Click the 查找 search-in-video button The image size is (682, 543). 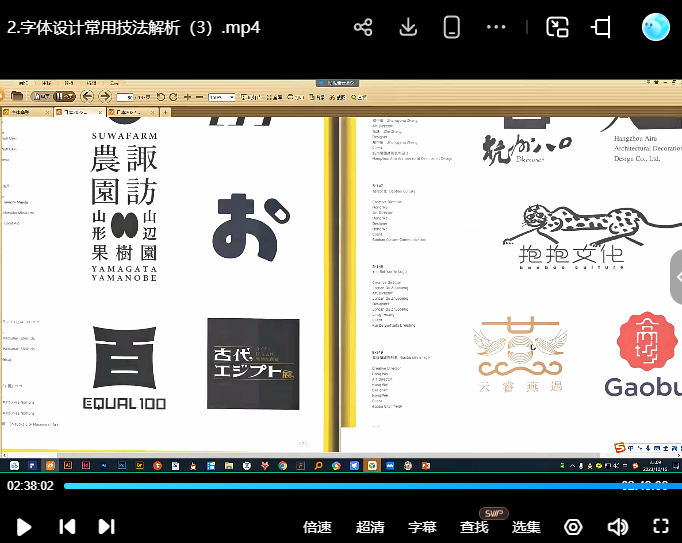474,527
